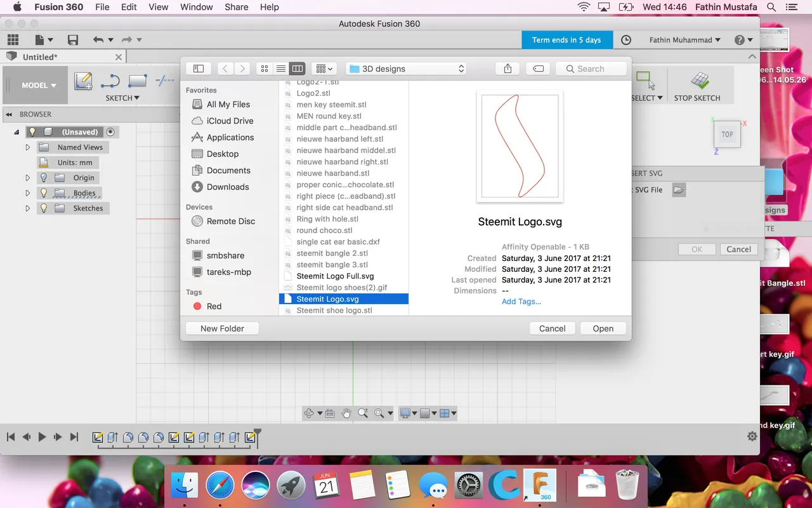Click the Add Tags… link
Screen dimensions: 812x508
521,302
